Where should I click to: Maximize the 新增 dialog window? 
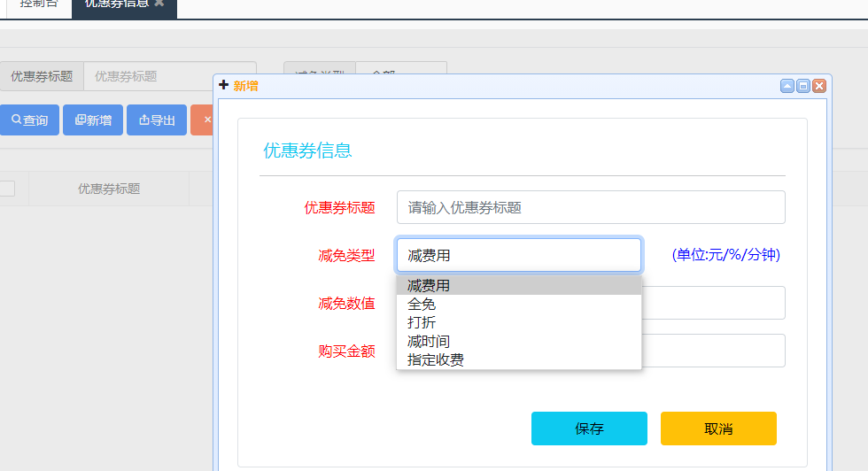tap(803, 86)
